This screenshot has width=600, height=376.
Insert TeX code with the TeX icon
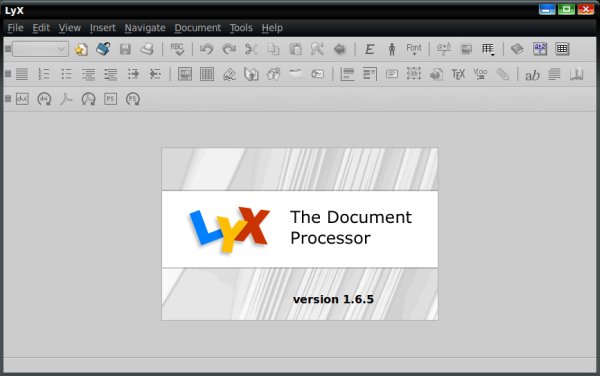[458, 74]
